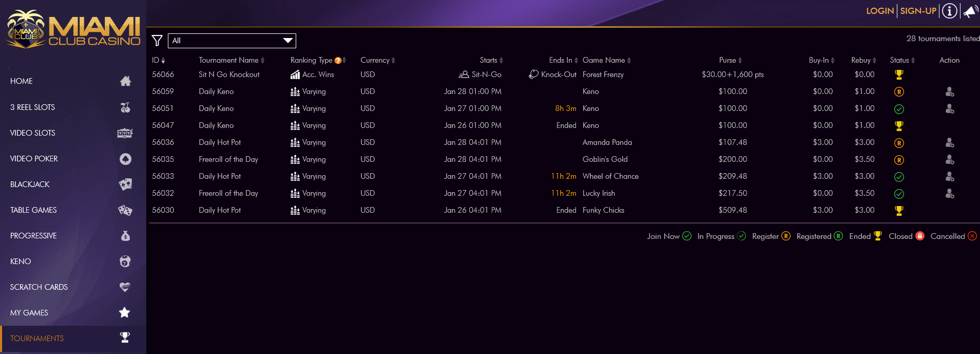This screenshot has height=354, width=980.
Task: Click player action icon for 56036
Action: 950,142
